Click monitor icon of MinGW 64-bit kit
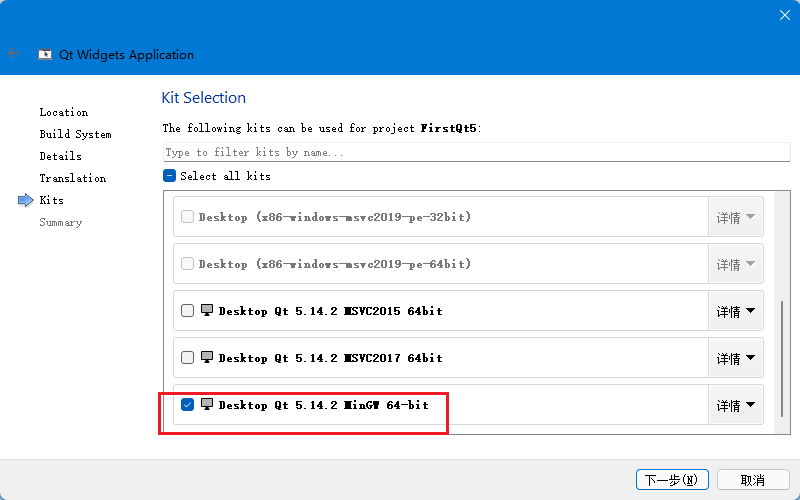800x500 pixels. tap(207, 404)
